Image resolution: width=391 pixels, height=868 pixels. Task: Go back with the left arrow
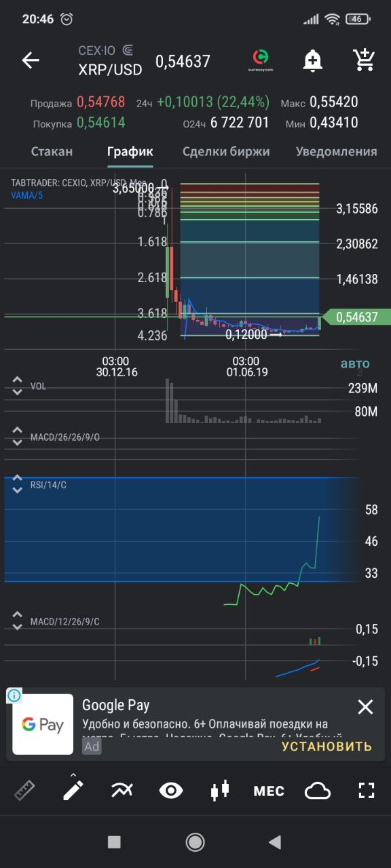click(x=31, y=60)
